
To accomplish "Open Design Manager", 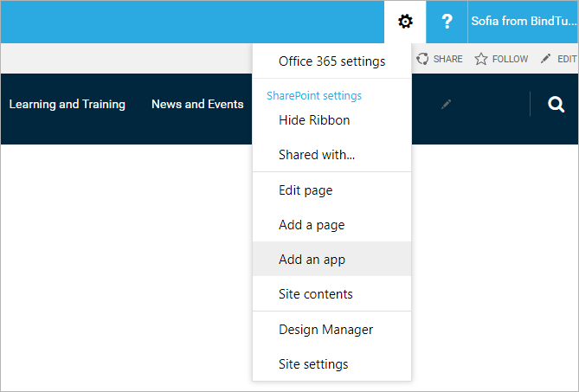I will 332,330.
